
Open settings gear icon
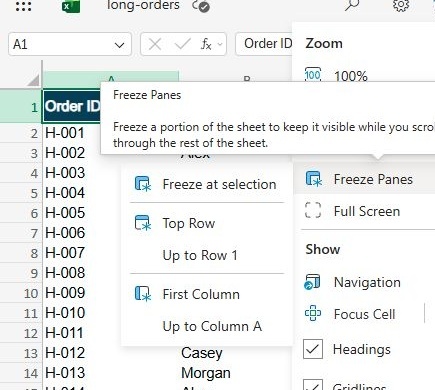pyautogui.click(x=401, y=5)
